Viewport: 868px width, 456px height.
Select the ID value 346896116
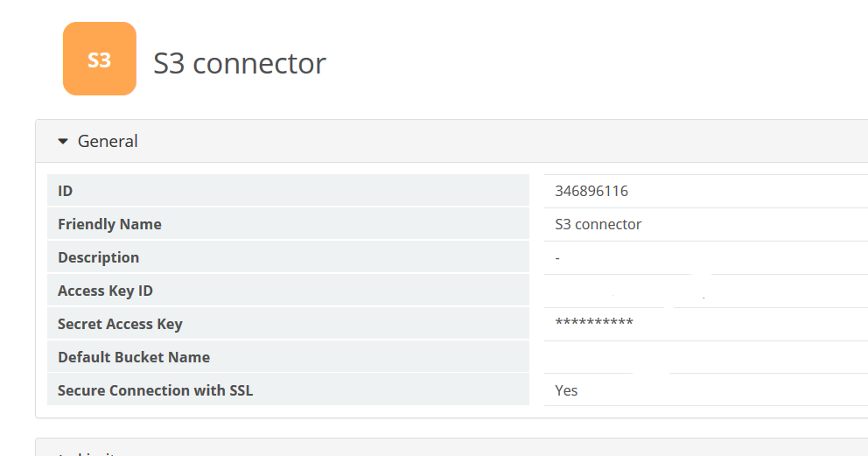(x=591, y=191)
